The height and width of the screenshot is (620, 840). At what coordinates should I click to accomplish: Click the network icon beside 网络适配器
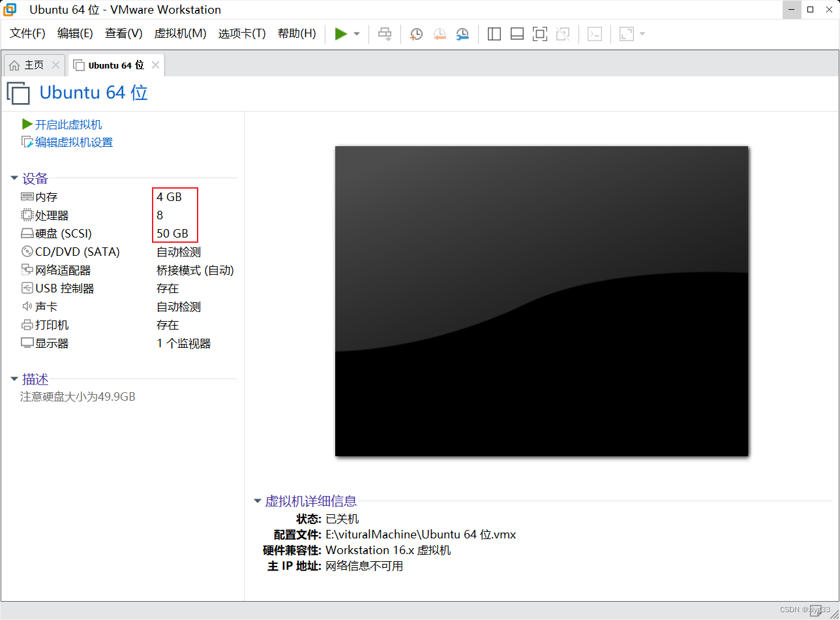[x=27, y=270]
